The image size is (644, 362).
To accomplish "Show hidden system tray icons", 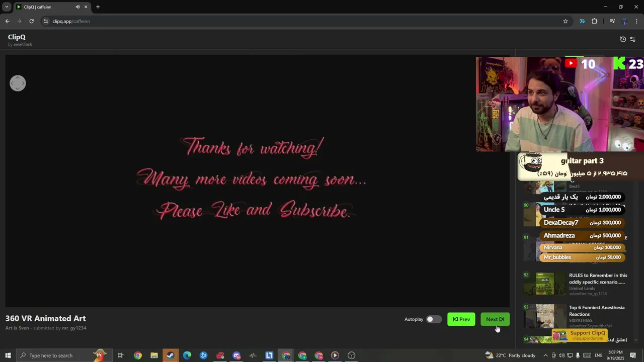I will coord(545,355).
